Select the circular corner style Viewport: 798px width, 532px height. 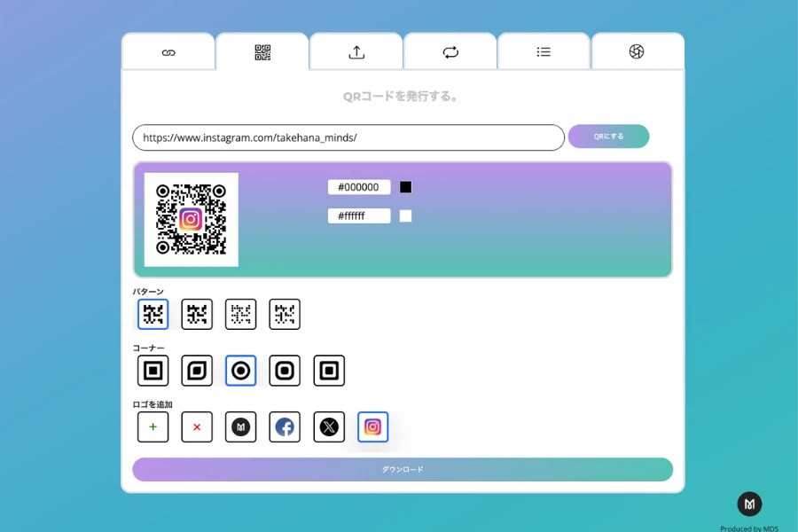pos(240,371)
